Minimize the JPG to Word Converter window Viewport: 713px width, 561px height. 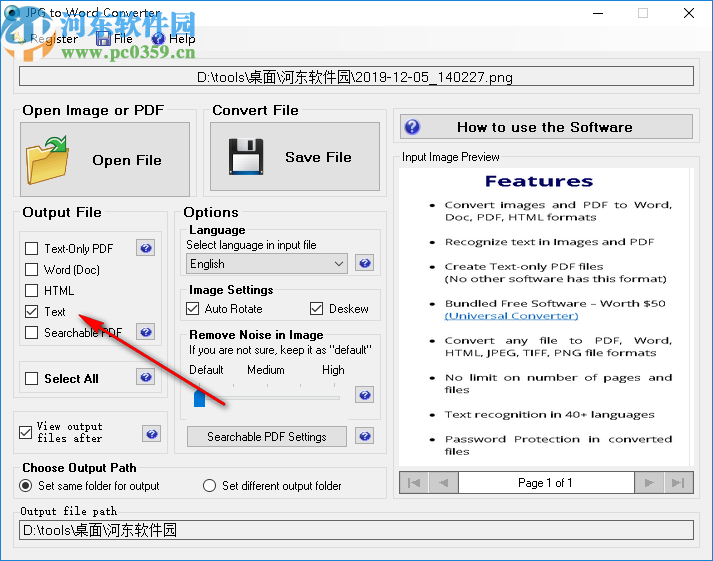coord(598,13)
